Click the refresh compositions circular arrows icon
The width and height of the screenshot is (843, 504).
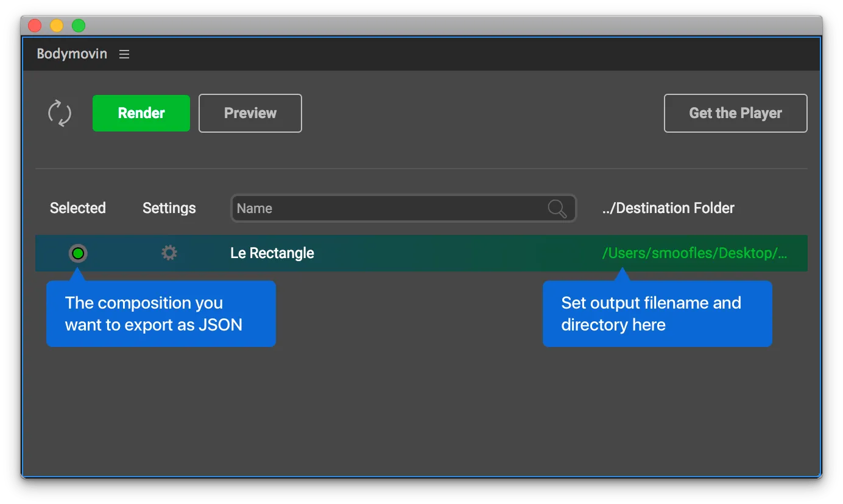click(x=60, y=114)
